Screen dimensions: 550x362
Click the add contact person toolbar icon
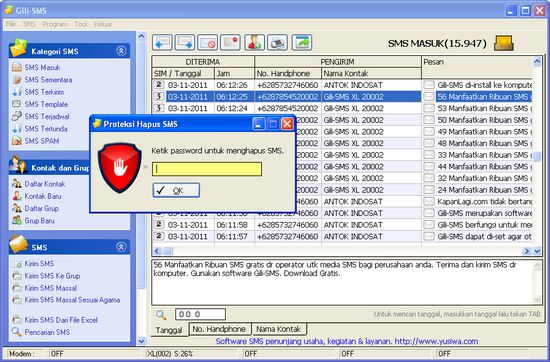click(254, 42)
